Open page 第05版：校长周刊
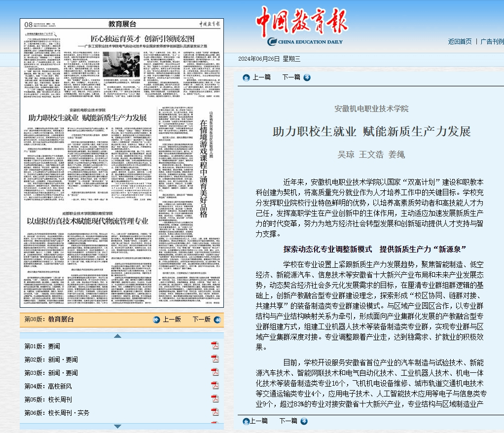504x433 pixels. pyautogui.click(x=48, y=399)
